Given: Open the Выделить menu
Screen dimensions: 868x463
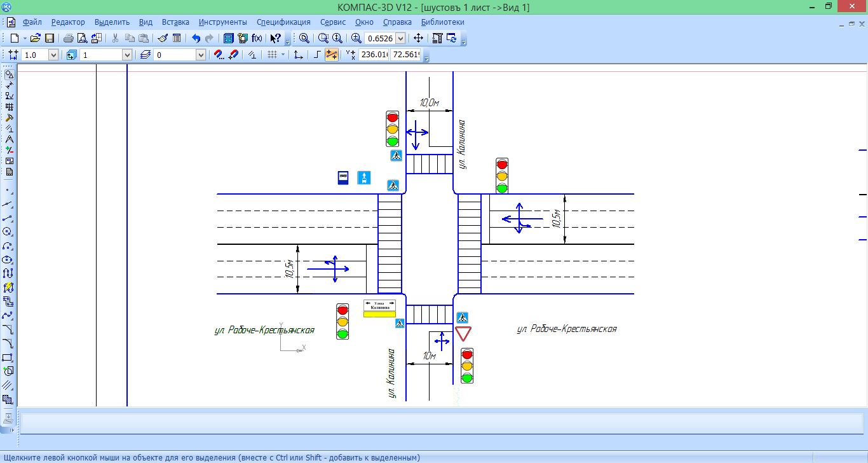Looking at the screenshot, I should [112, 22].
